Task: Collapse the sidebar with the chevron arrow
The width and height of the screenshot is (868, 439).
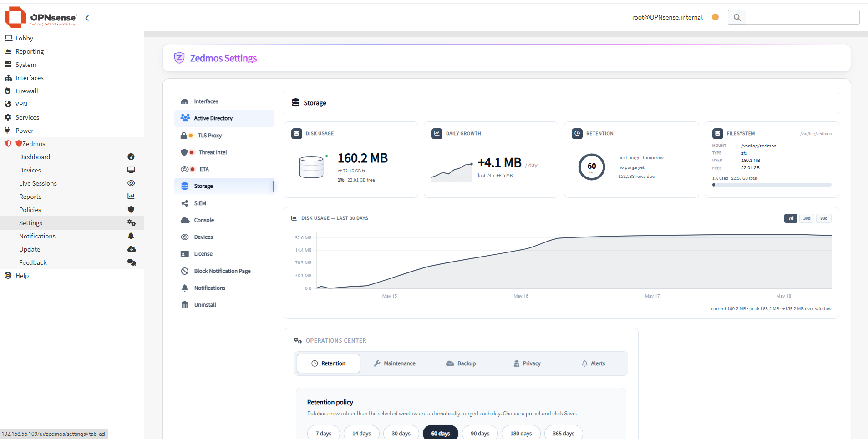Action: (87, 18)
